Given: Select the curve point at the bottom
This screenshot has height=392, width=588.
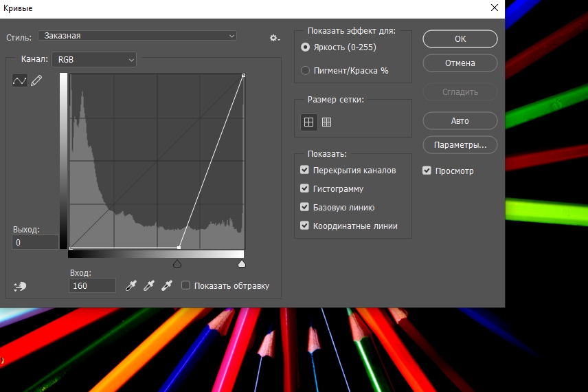Looking at the screenshot, I should pyautogui.click(x=179, y=248).
